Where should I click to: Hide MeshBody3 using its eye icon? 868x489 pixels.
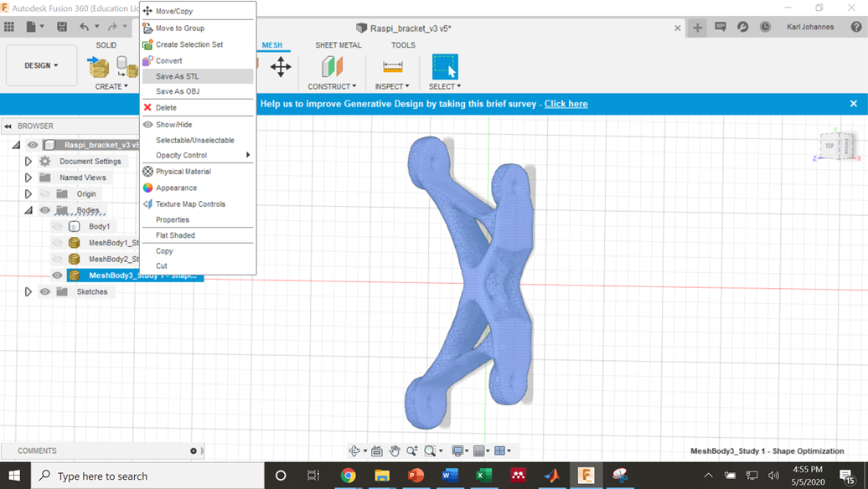pos(57,275)
